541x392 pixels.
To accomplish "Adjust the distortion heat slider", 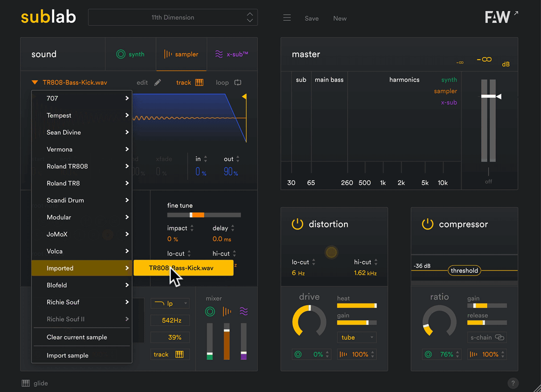I will point(357,306).
